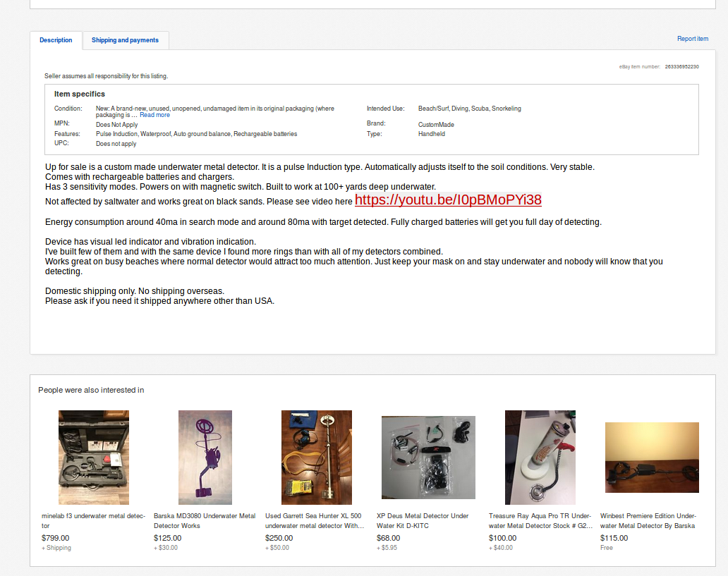
Task: Click the Item specifics heading
Action: click(80, 94)
